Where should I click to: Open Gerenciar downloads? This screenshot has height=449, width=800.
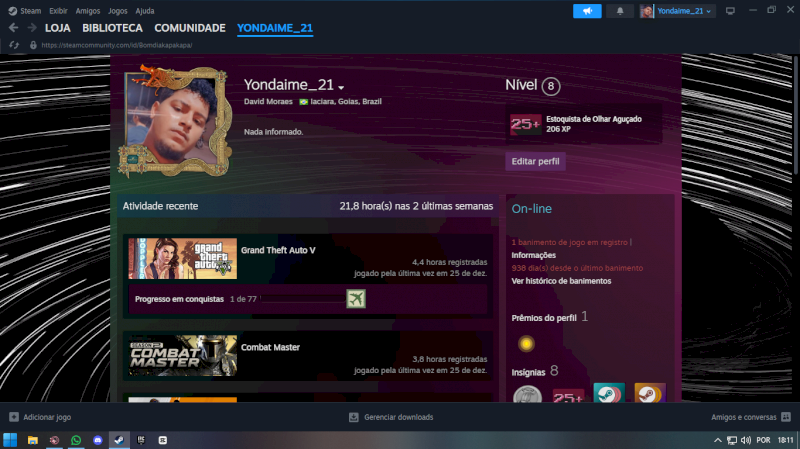tap(398, 417)
